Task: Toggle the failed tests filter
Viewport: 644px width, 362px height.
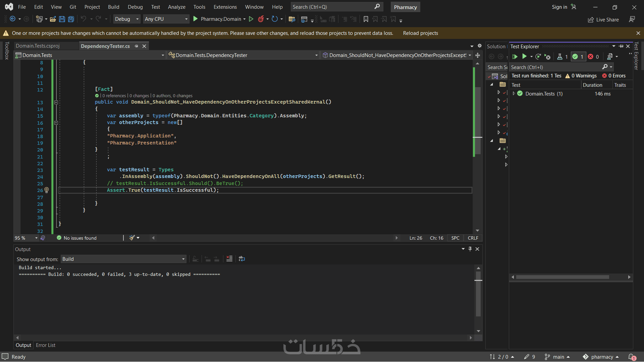Action: coord(593,57)
